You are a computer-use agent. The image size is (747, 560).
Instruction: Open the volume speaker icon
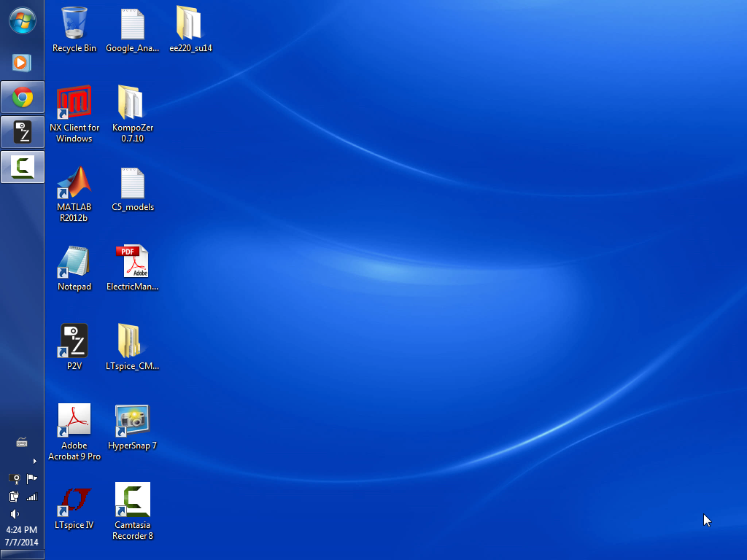[x=15, y=514]
